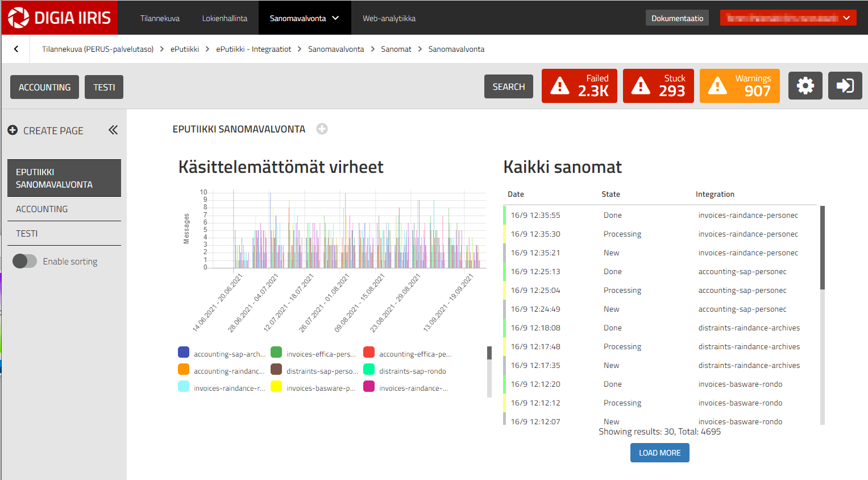Toggle the green invoices-effica-pers legend swatch
Viewport: 868px width, 480px height.
click(x=276, y=353)
